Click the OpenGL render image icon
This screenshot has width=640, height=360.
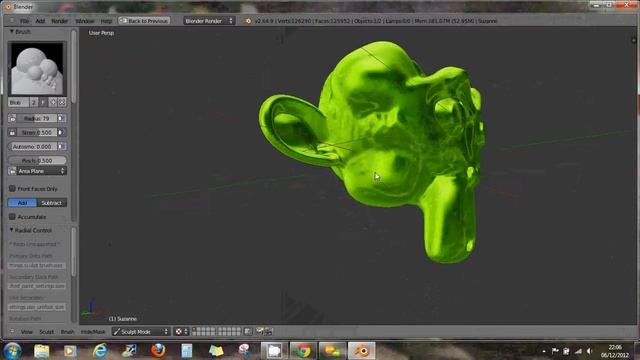pyautogui.click(x=260, y=331)
